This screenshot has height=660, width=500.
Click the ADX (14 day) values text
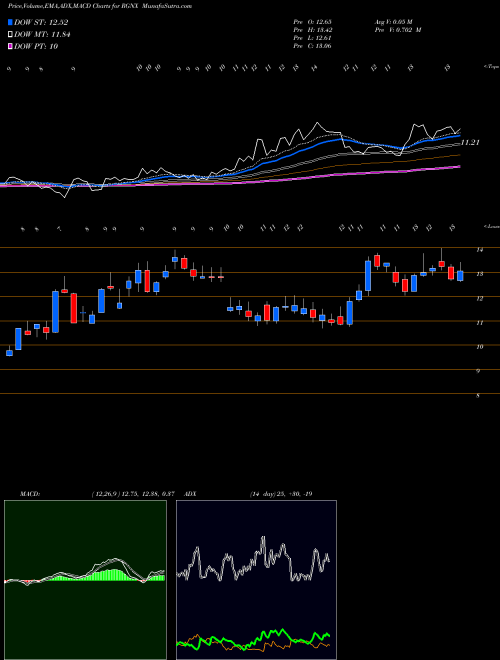[x=281, y=494]
